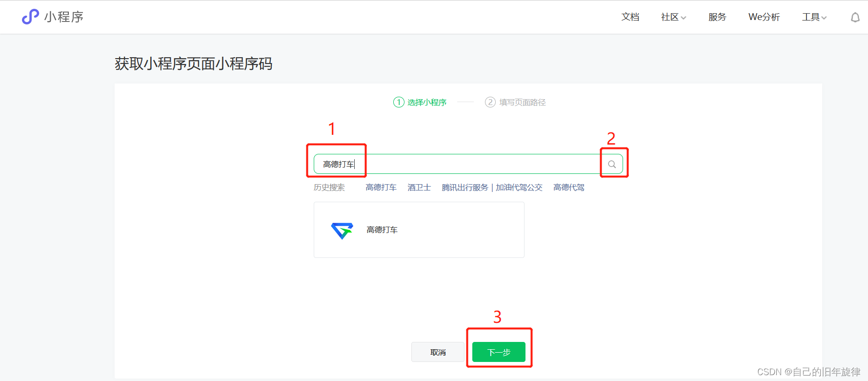This screenshot has width=868, height=381.
Task: Open the 文档 menu item
Action: [630, 17]
